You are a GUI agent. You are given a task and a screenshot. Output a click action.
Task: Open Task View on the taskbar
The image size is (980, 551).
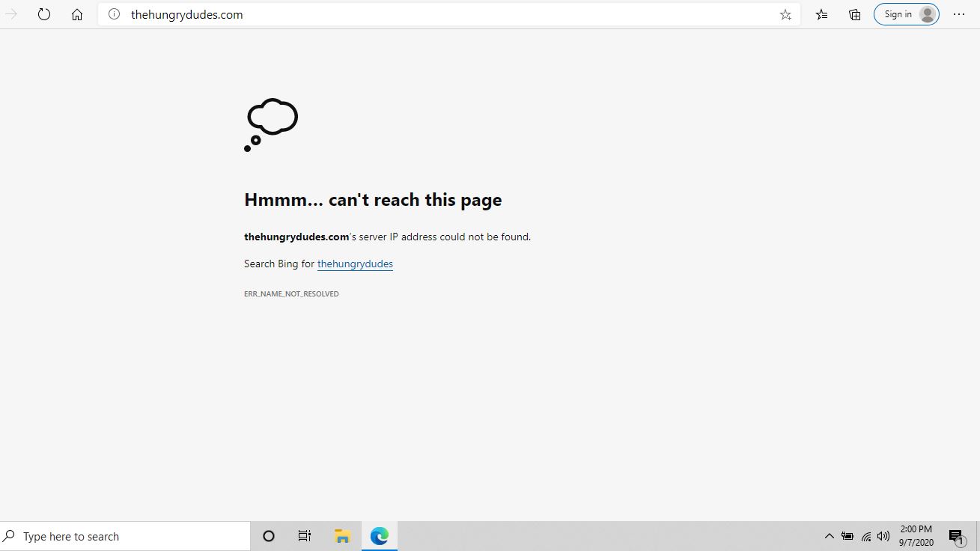tap(304, 536)
